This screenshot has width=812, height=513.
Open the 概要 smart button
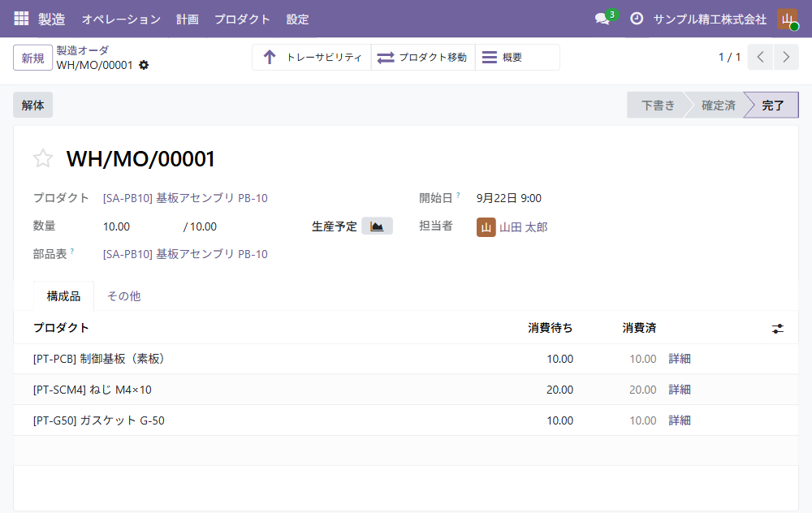pos(517,57)
